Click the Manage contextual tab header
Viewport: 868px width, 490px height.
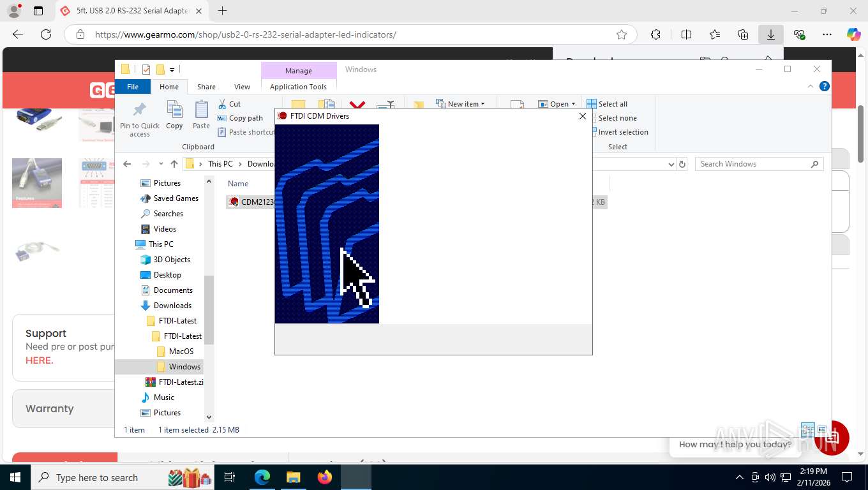click(299, 71)
